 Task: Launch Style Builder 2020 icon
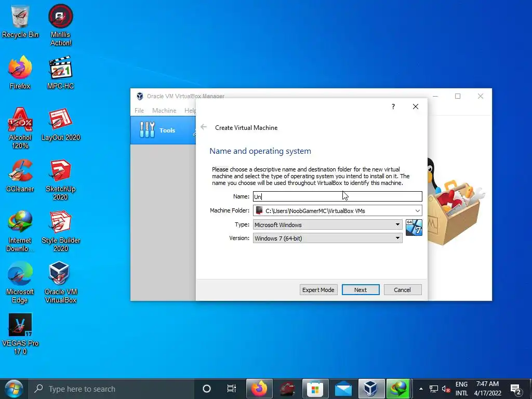(60, 231)
